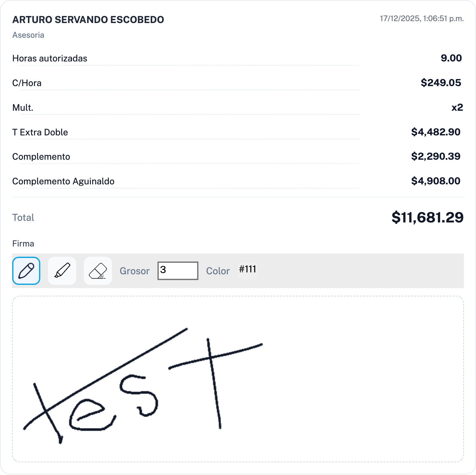
Task: Click the Color label in signature toolbar
Action: coord(218,271)
